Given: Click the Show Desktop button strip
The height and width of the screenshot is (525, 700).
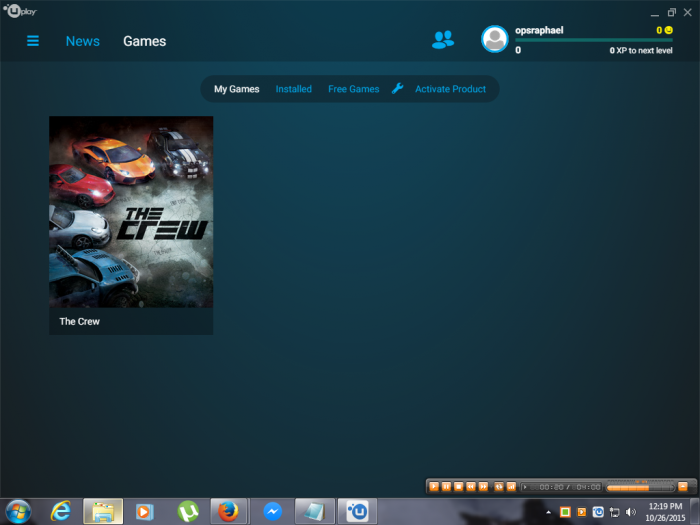Looking at the screenshot, I should tap(695, 512).
